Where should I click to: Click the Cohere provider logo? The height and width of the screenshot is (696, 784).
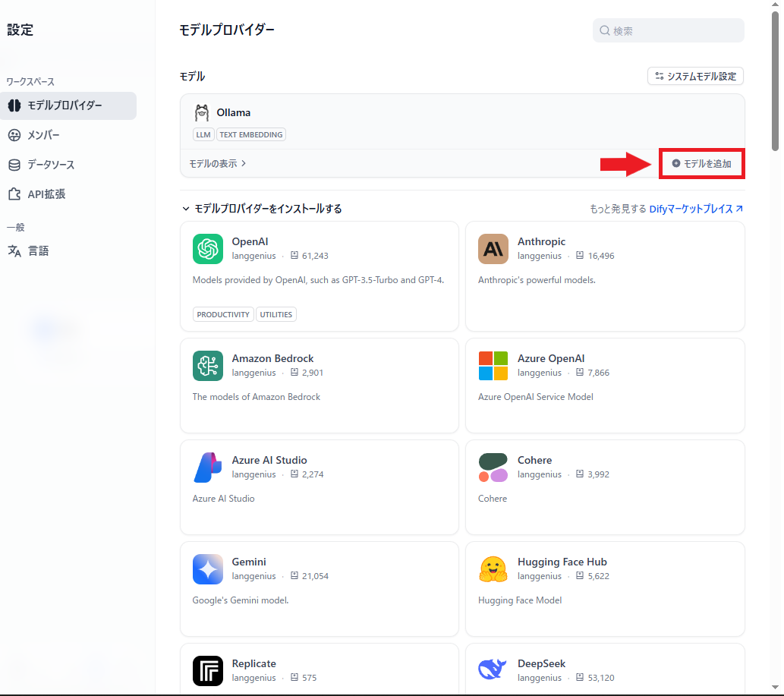tap(493, 468)
